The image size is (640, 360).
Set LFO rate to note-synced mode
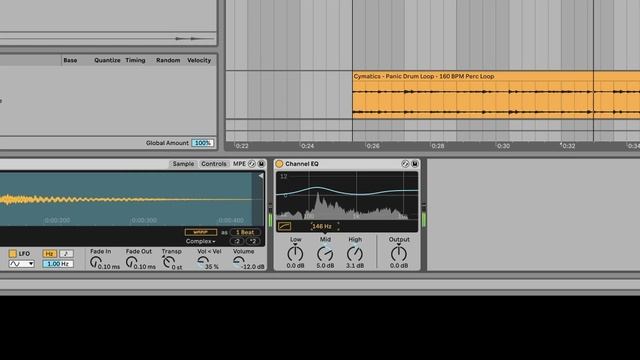tap(66, 253)
